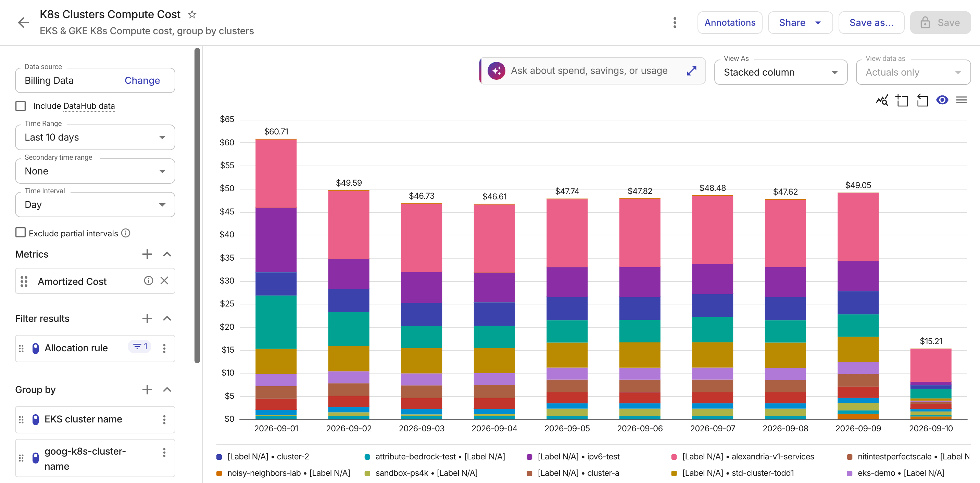Show Amortized Cost info tooltip icon
Screen dimensions: 980x483
tap(148, 280)
